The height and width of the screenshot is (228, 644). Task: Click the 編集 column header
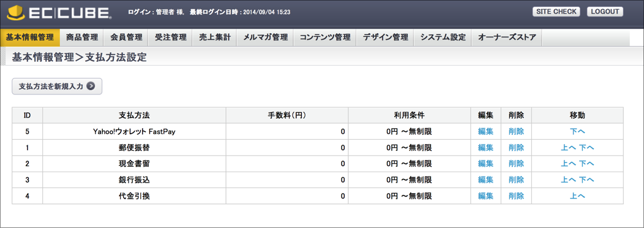tap(485, 115)
